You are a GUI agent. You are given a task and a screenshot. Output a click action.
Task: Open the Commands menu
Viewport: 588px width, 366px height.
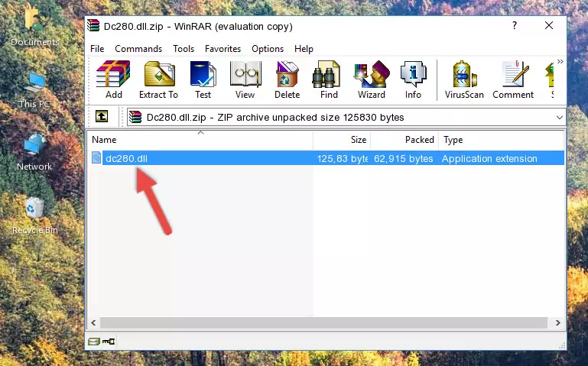pos(138,49)
